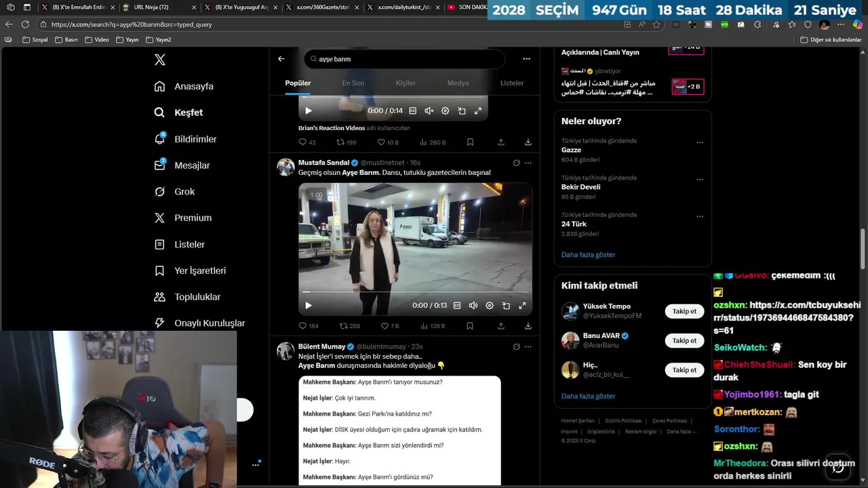Like the Mustafa Sandal tweet (7 B)
The height and width of the screenshot is (488, 868).
click(x=390, y=326)
